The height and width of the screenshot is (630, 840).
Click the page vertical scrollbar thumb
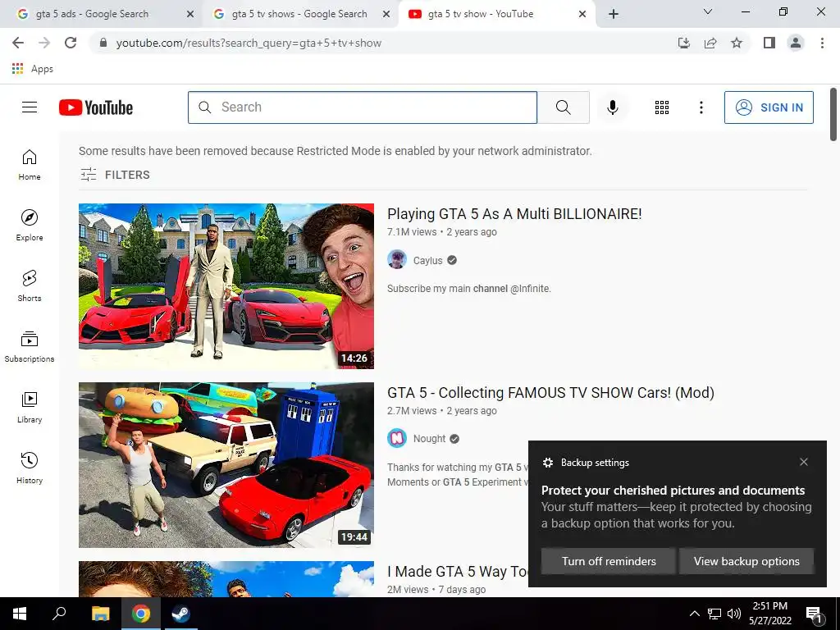[x=833, y=114]
